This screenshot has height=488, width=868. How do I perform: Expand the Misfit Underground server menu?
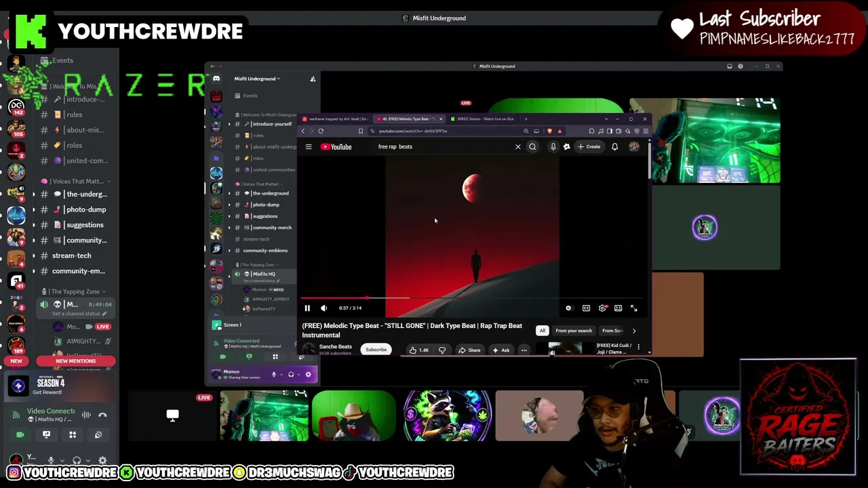[x=257, y=79]
